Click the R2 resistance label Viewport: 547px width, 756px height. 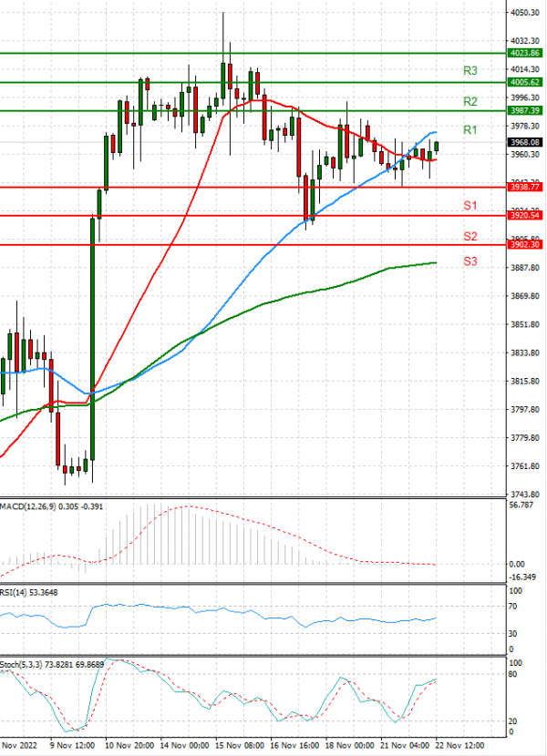[x=470, y=101]
